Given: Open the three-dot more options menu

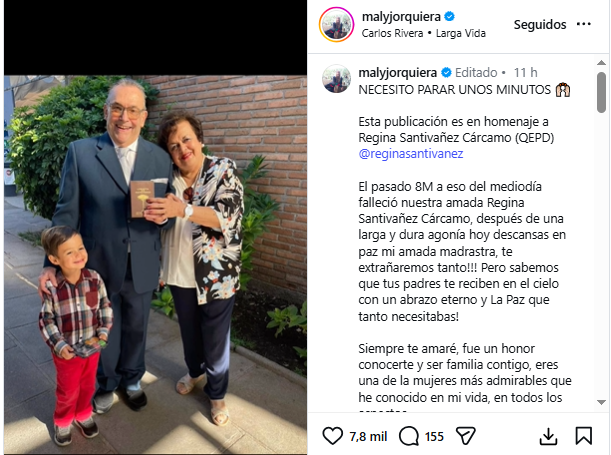Looking at the screenshot, I should [x=584, y=24].
